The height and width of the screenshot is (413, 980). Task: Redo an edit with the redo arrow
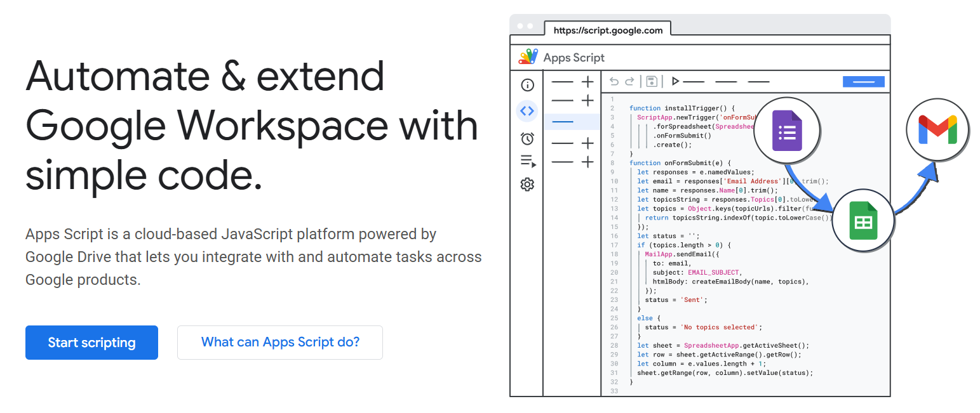coord(629,81)
